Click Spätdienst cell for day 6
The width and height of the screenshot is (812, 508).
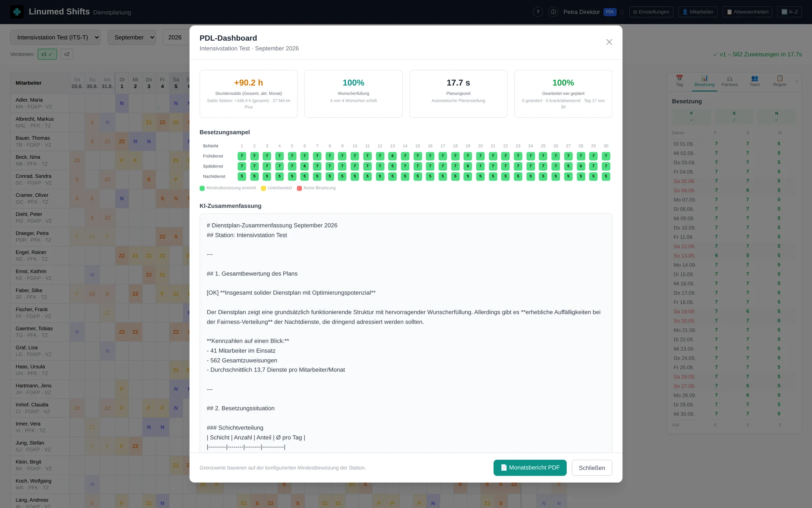coord(304,166)
